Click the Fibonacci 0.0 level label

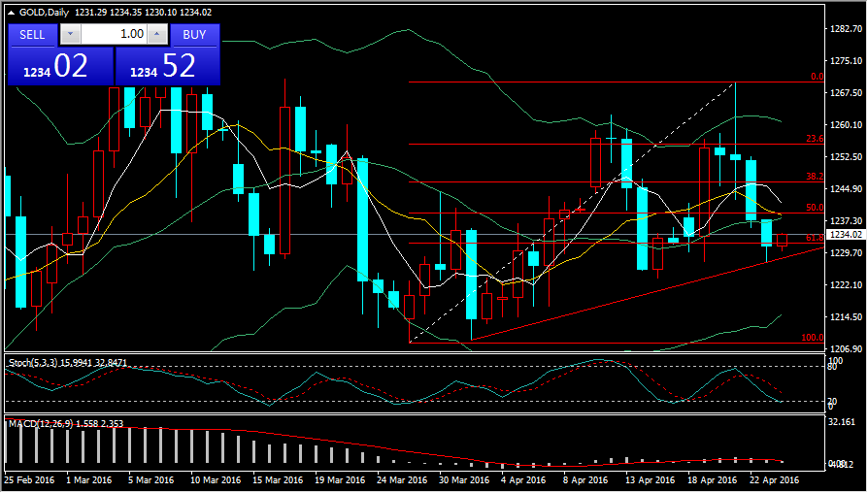[x=817, y=77]
